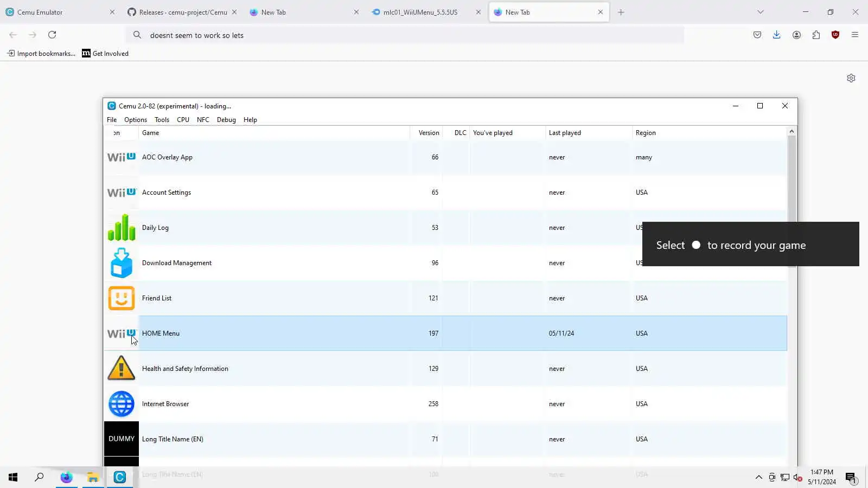The width and height of the screenshot is (868, 488).
Task: Open the uBlock Origin extension
Action: (x=835, y=35)
